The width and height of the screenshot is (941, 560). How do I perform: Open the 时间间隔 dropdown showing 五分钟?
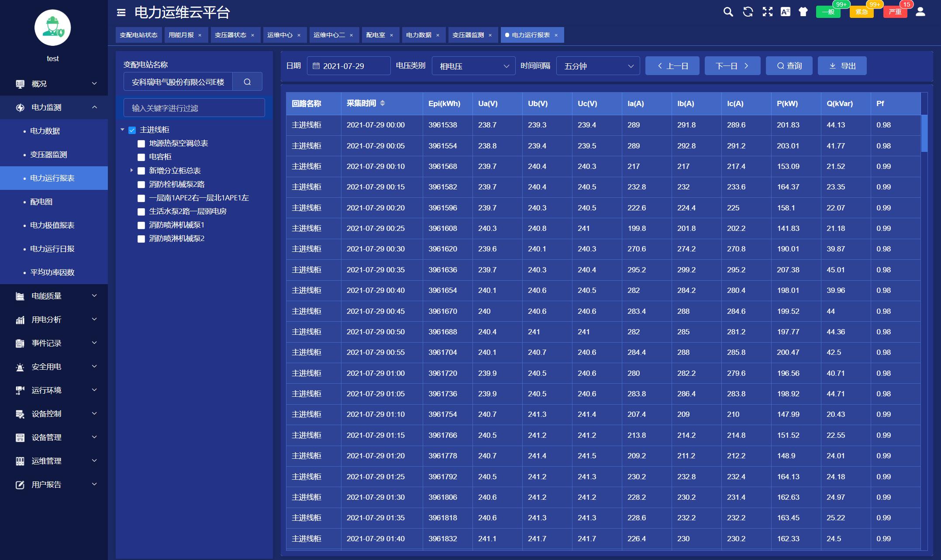597,66
